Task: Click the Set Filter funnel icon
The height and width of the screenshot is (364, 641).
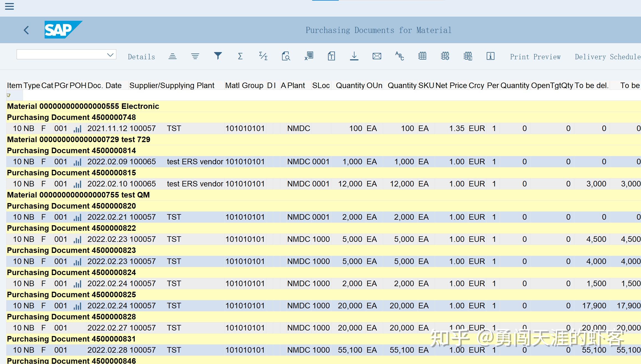Action: tap(218, 56)
